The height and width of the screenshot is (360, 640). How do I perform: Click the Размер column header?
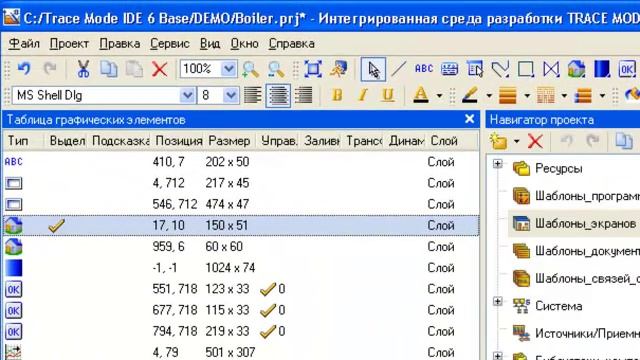pos(229,141)
